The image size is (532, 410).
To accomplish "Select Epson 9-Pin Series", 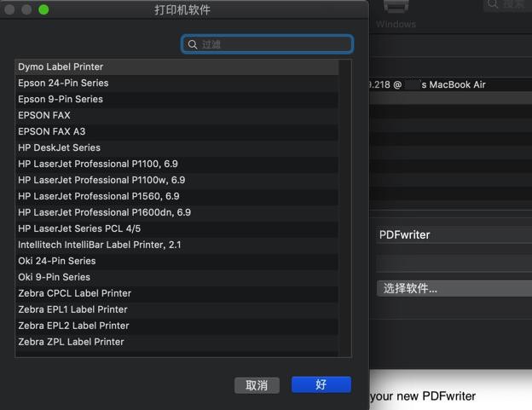I will pyautogui.click(x=176, y=100).
